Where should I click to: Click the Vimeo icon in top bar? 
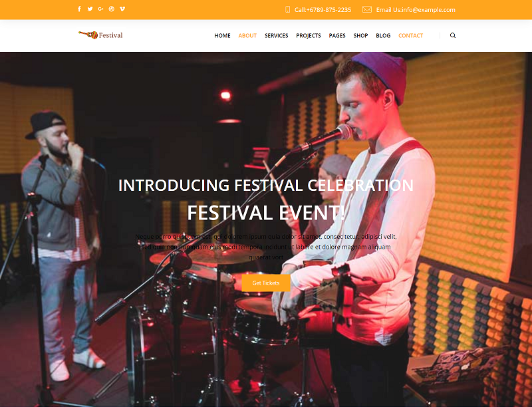(122, 9)
